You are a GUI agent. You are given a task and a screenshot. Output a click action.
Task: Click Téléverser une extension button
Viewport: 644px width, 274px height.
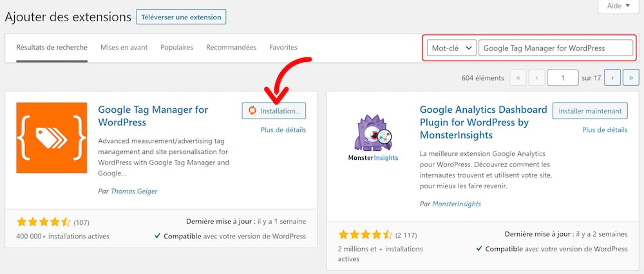(181, 17)
